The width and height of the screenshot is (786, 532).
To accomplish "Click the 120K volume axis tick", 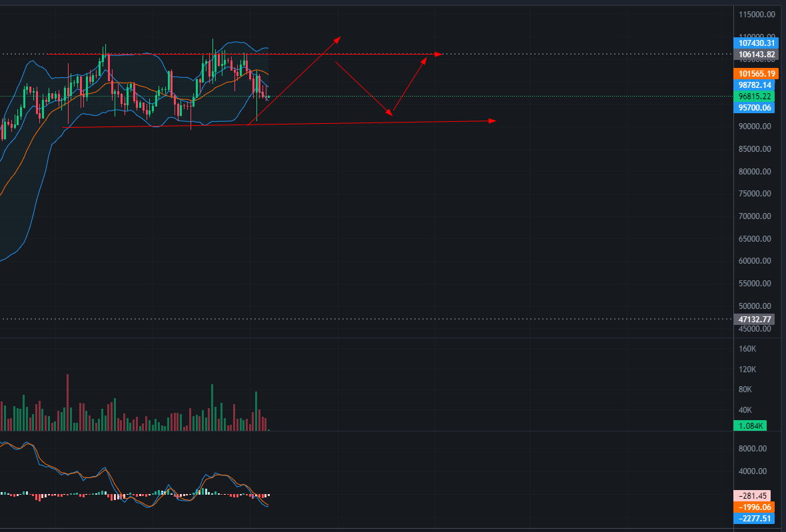I will (747, 369).
